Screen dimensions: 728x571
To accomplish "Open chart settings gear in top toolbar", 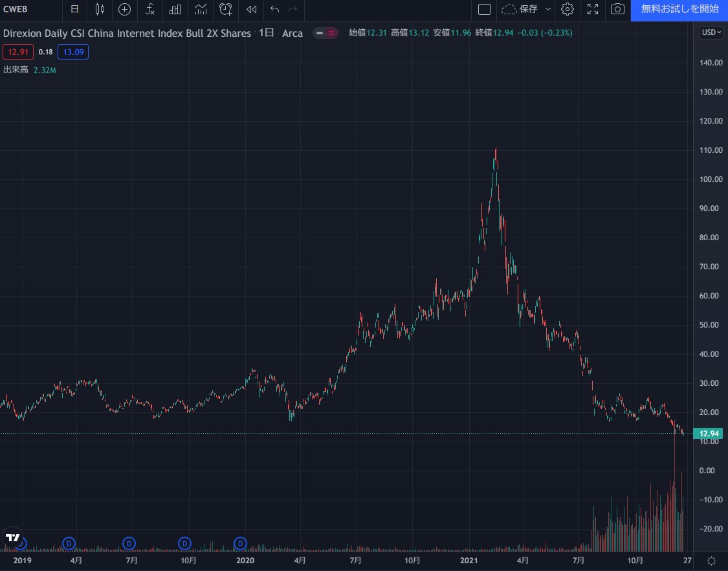I will coord(568,9).
